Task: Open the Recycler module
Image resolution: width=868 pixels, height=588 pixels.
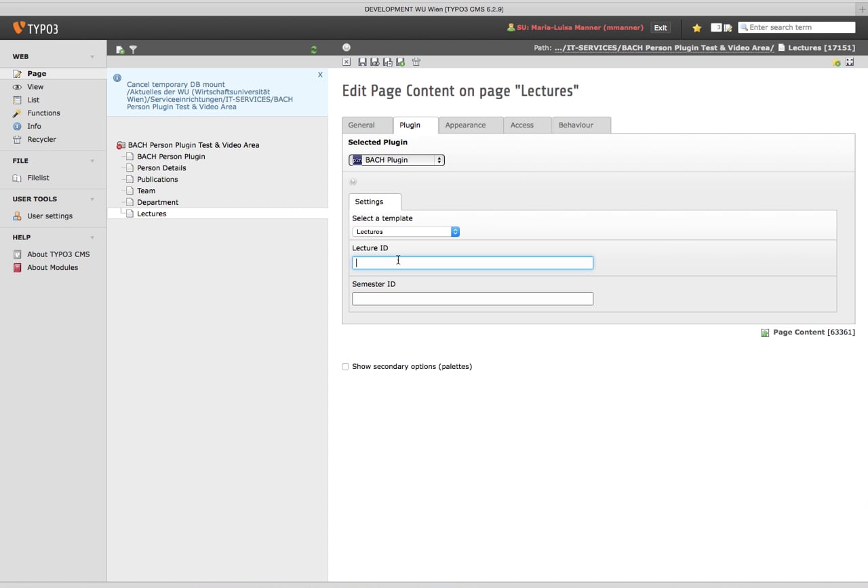Action: point(41,139)
